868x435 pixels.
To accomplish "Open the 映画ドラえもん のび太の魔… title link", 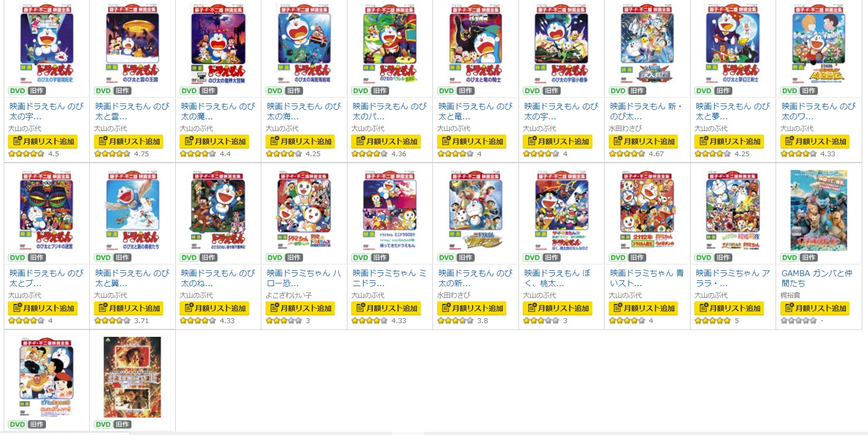I will point(218,111).
